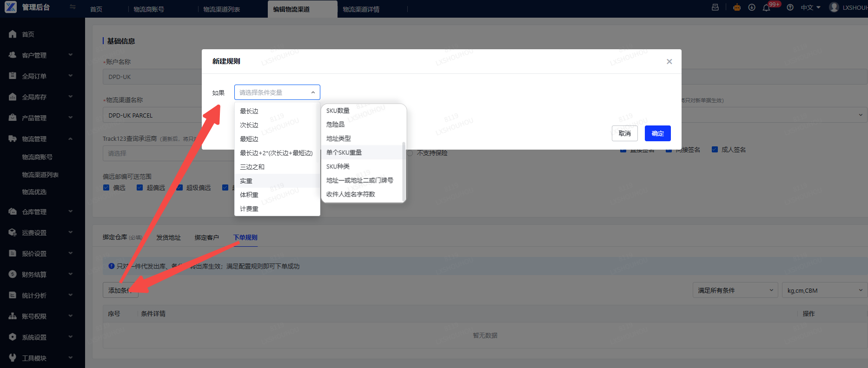Viewport: 868px width, 368px height.
Task: Click the 仓库管理 sidebar icon
Action: 13,211
